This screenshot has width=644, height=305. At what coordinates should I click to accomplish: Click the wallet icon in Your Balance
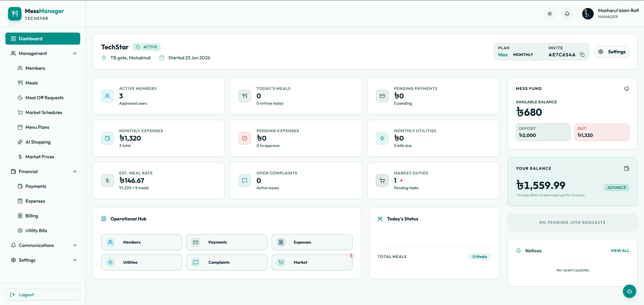pyautogui.click(x=627, y=168)
